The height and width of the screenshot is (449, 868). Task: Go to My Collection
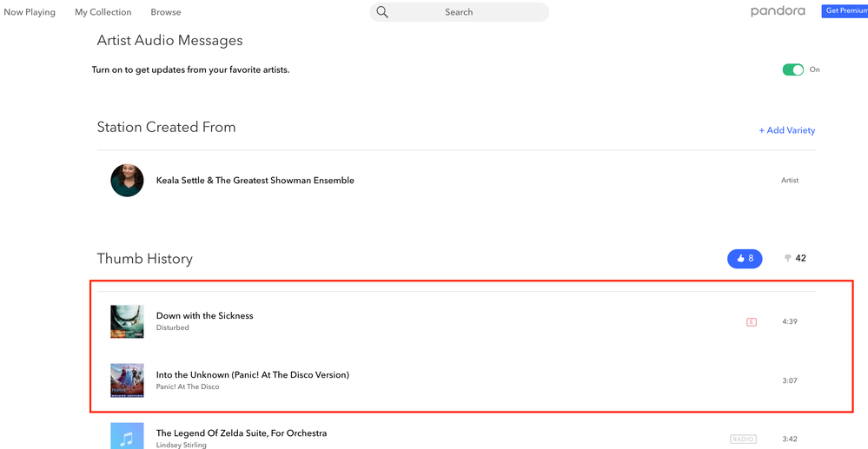pyautogui.click(x=103, y=12)
